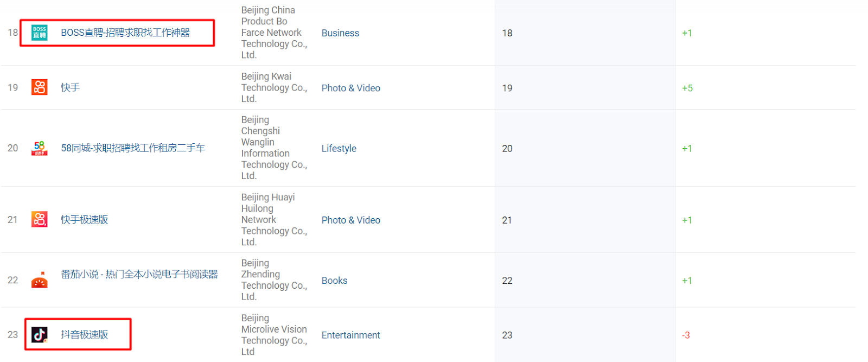
Task: Open the 快手 app name link in row 19
Action: point(71,87)
